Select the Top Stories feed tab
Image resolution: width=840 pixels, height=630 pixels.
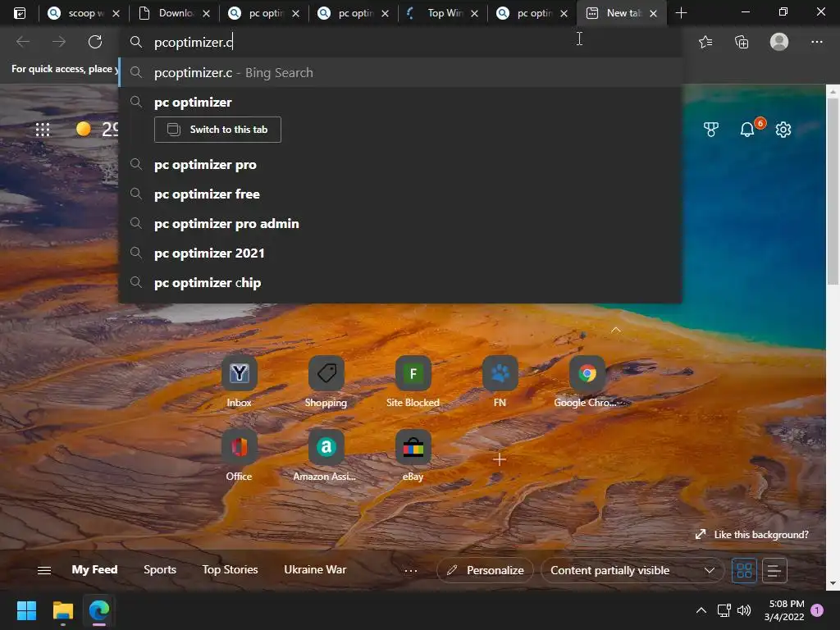[230, 569]
